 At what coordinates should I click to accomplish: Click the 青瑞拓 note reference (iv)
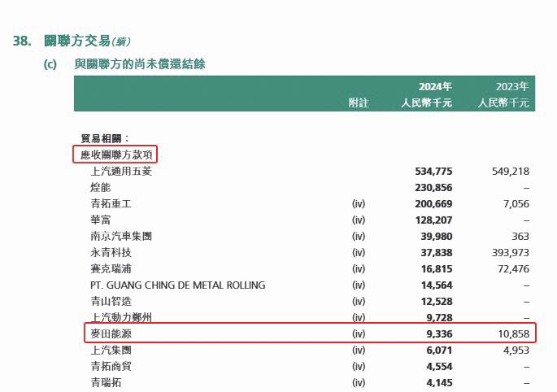point(358,383)
